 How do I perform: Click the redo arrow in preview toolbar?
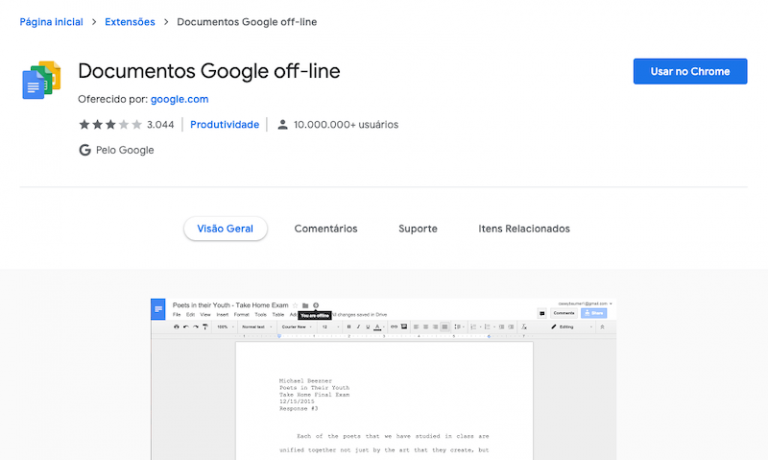(x=195, y=327)
